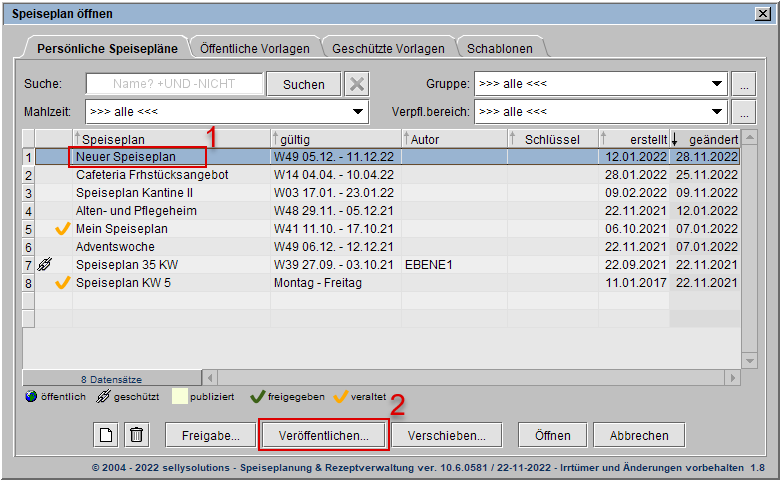This screenshot has height=480, width=780.
Task: Expand the Mahlzeit dropdown
Action: tap(358, 112)
